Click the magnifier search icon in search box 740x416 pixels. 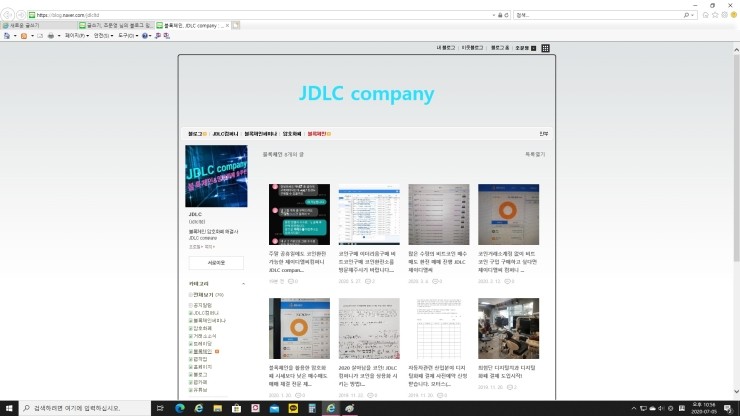click(686, 15)
